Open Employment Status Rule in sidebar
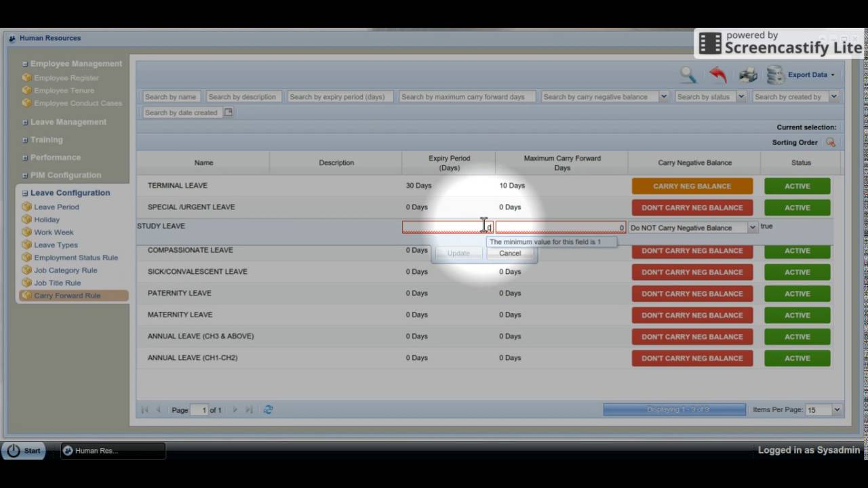Image resolution: width=868 pixels, height=488 pixels. click(x=76, y=258)
